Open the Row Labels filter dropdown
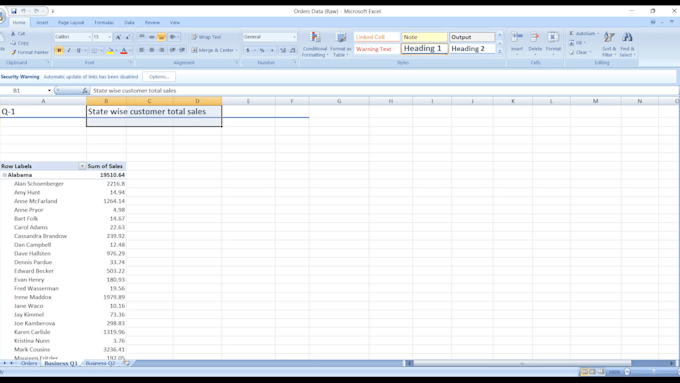 82,166
